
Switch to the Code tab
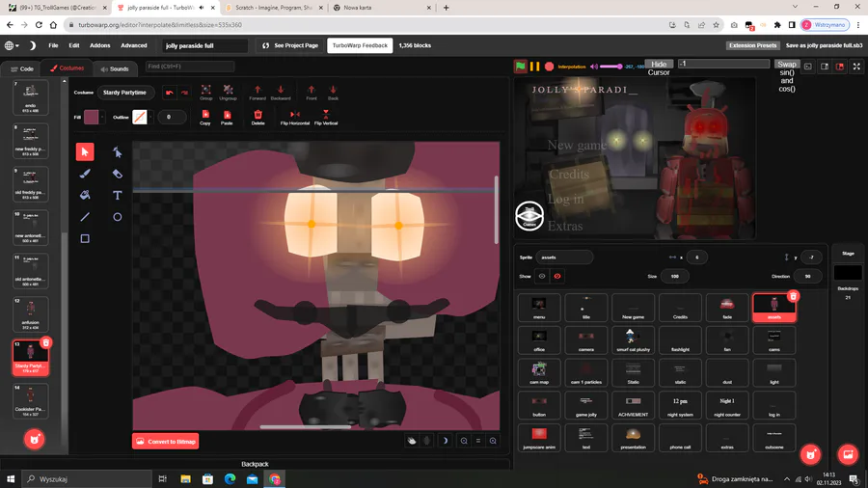pos(22,68)
